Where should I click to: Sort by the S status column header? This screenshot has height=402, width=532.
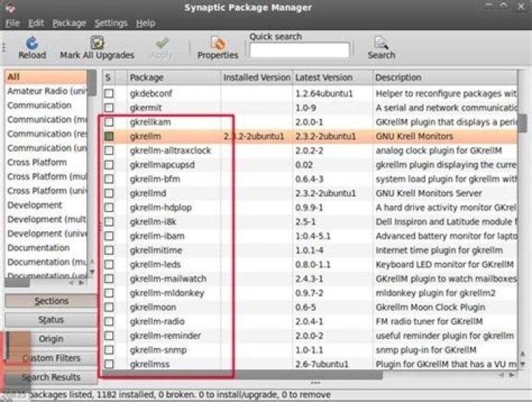click(x=109, y=78)
